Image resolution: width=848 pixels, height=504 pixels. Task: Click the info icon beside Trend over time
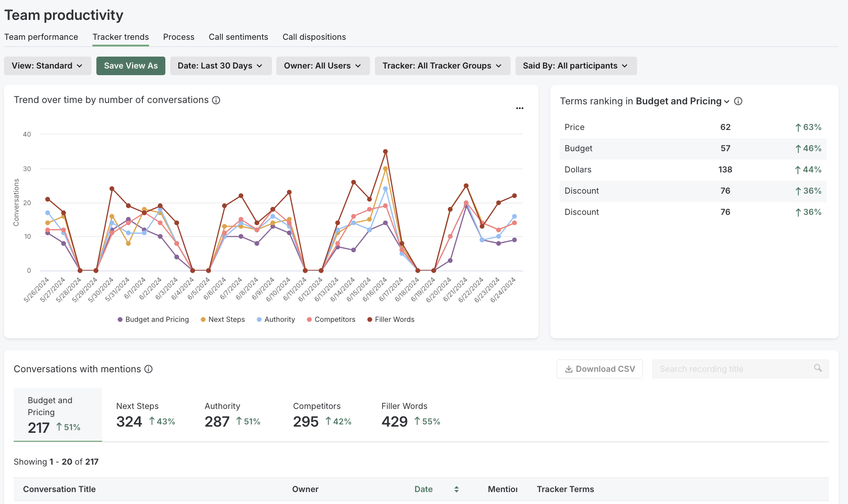coord(216,100)
